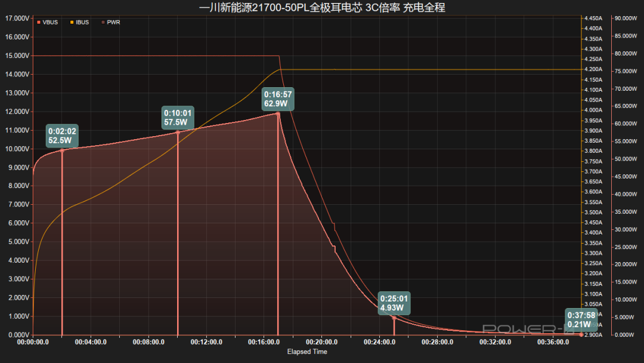Select the 0:37:58 0.21W end label
This screenshot has width=644, height=363.
[581, 320]
